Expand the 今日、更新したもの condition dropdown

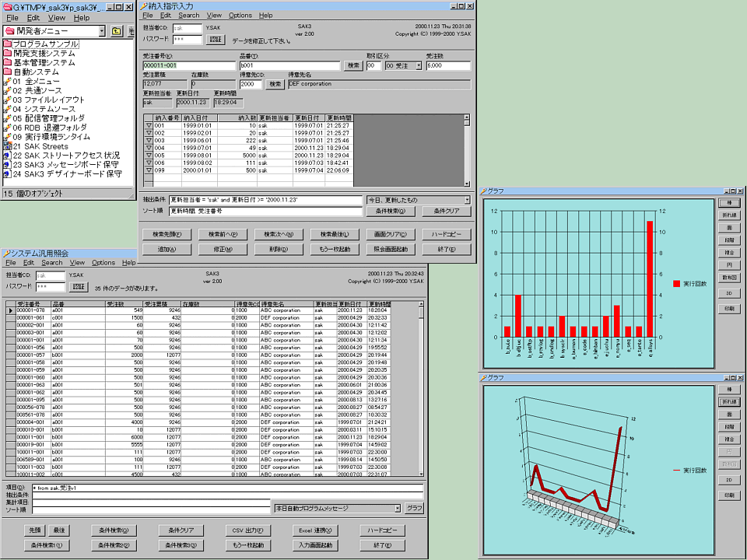point(467,200)
